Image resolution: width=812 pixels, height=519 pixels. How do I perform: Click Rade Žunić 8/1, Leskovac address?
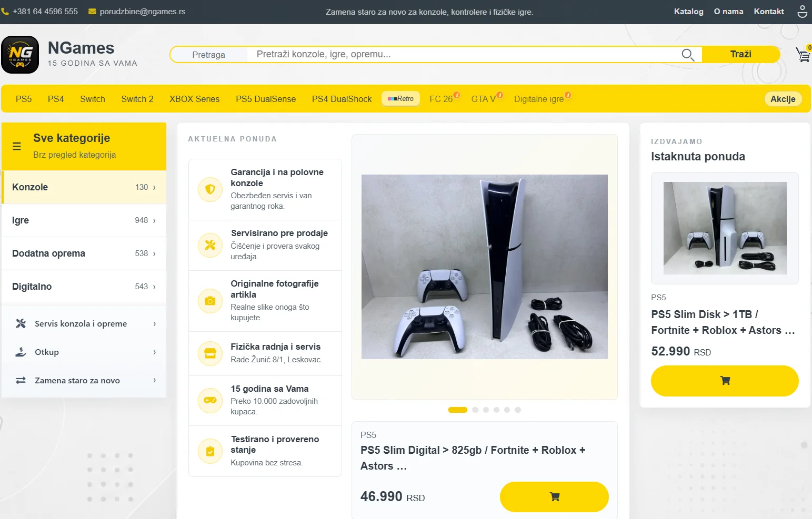[276, 360]
